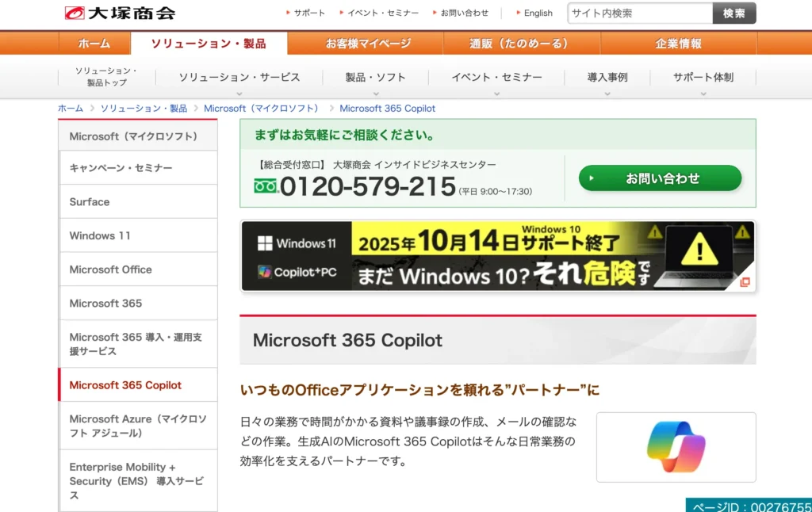The height and width of the screenshot is (512, 812).
Task: Click the green お問い合わせ button
Action: [660, 178]
